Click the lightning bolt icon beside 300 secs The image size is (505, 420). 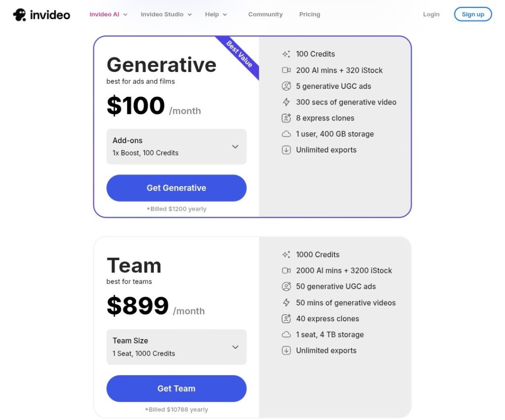286,102
